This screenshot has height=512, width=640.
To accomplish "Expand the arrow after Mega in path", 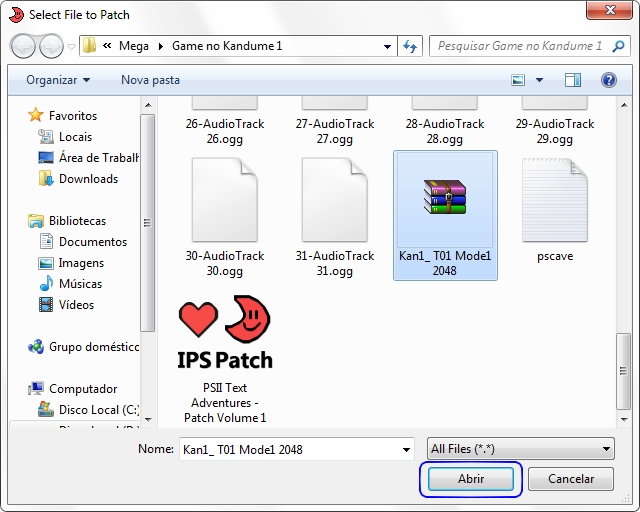I will click(x=160, y=46).
